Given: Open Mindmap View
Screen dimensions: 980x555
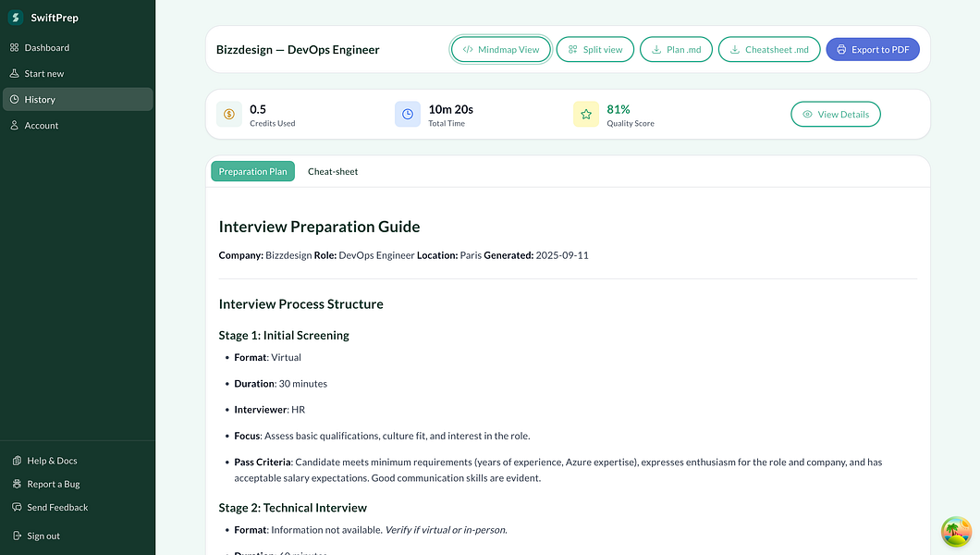Looking at the screenshot, I should coord(500,49).
